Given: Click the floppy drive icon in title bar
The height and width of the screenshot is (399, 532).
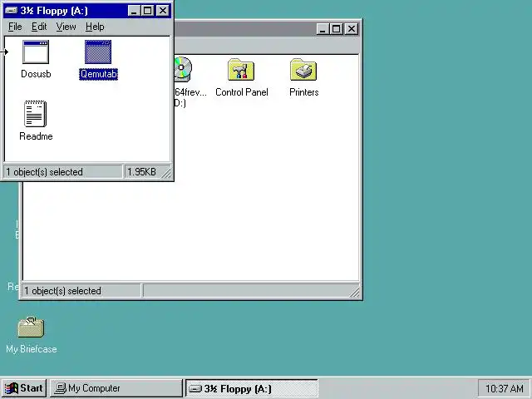Looking at the screenshot, I should [x=11, y=11].
